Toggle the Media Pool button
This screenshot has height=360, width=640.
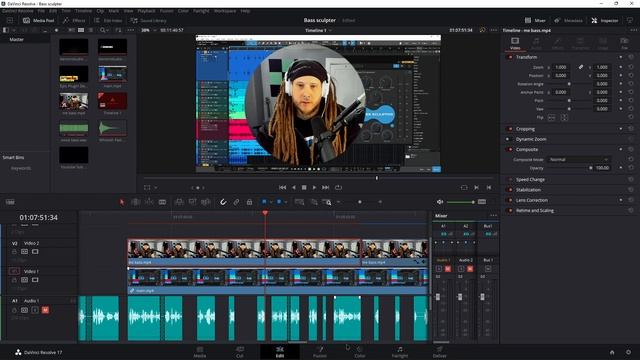(x=38, y=20)
